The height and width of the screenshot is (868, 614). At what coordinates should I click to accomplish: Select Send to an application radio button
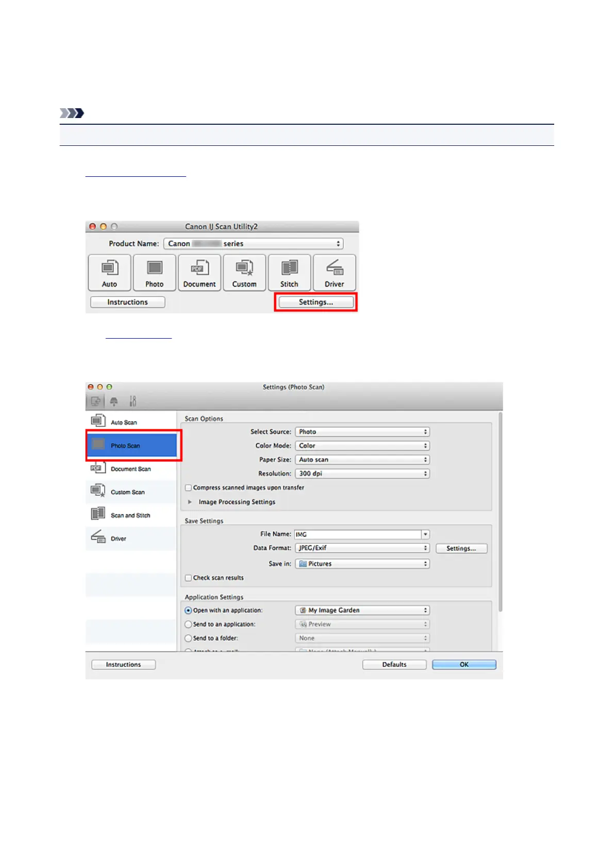[x=189, y=624]
